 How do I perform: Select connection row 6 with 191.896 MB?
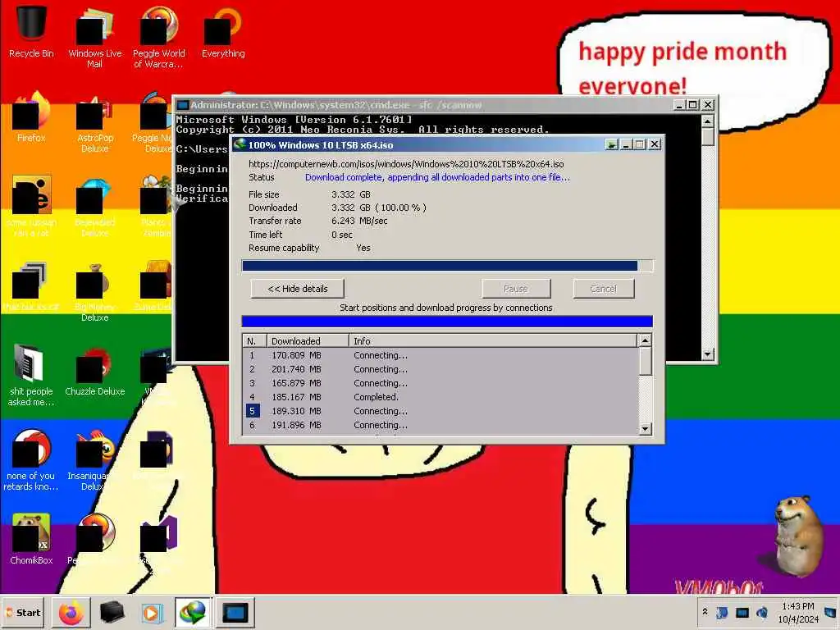point(441,425)
